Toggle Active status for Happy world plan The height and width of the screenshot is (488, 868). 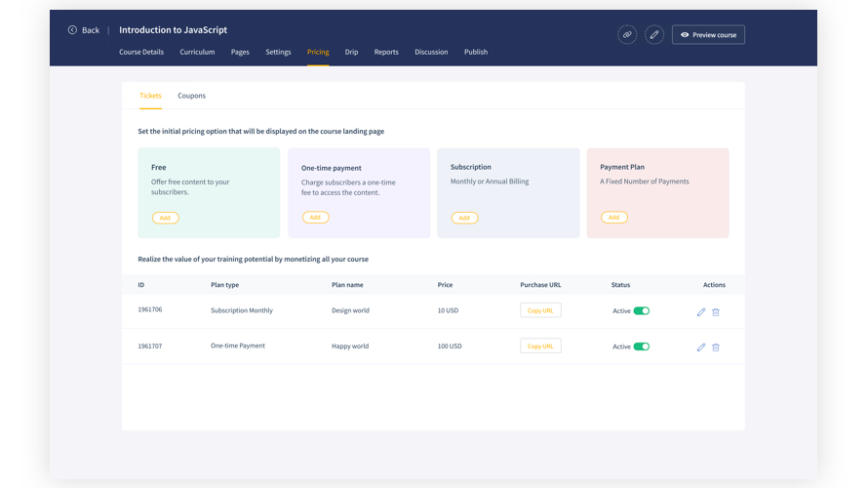pyautogui.click(x=641, y=346)
